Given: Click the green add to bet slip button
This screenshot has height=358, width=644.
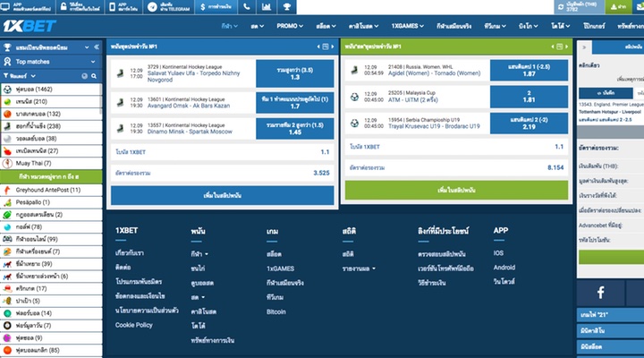Looking at the screenshot, I should (456, 190).
